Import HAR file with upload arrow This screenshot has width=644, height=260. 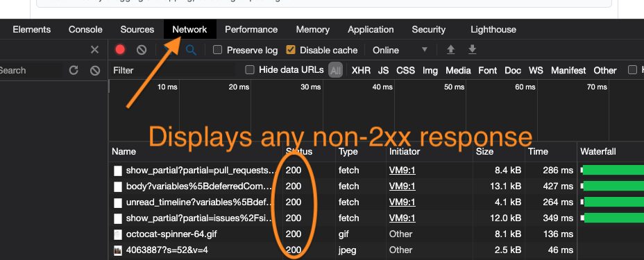451,50
